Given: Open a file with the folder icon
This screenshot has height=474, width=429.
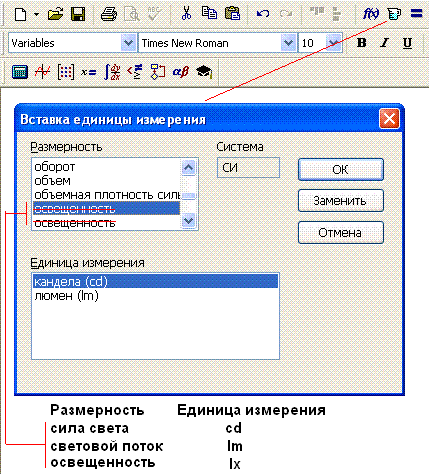Looking at the screenshot, I should point(55,14).
